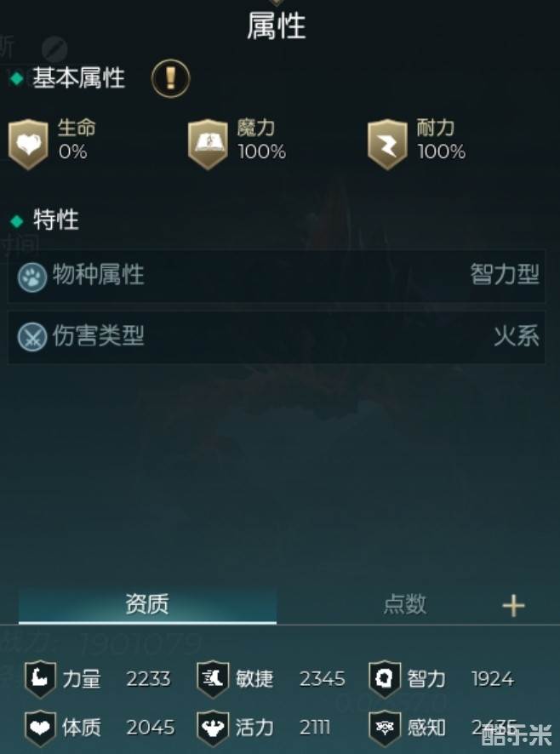Click the 物种属性 paw icon
560x754 pixels.
(x=32, y=277)
